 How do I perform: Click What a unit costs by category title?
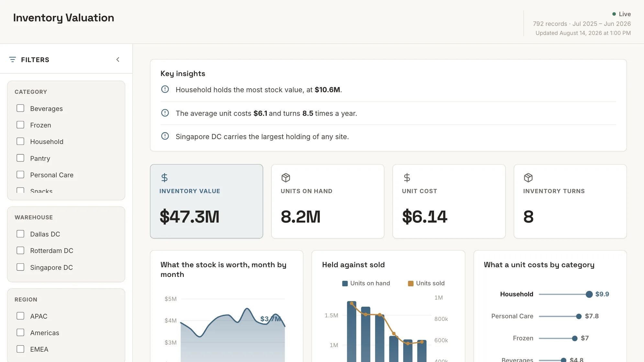(x=539, y=265)
